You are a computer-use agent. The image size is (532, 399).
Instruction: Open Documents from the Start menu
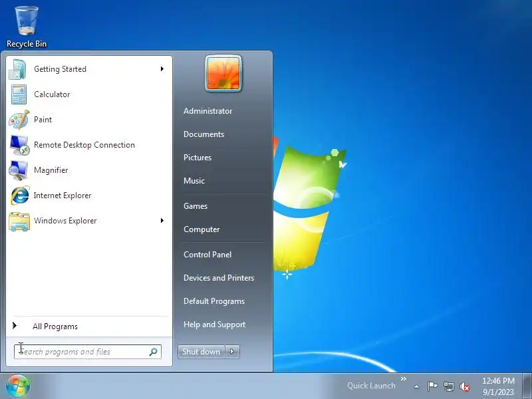(x=203, y=134)
